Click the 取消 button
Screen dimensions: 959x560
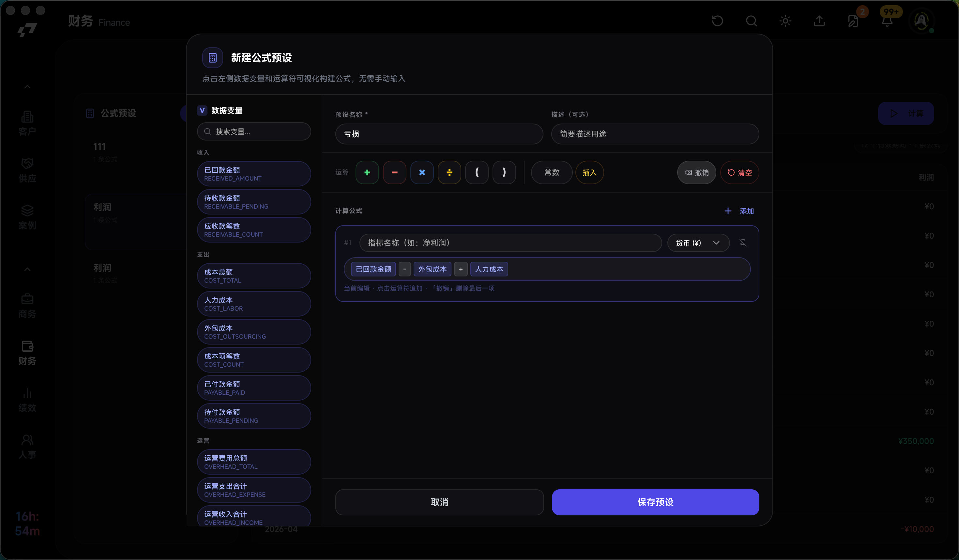(x=440, y=502)
